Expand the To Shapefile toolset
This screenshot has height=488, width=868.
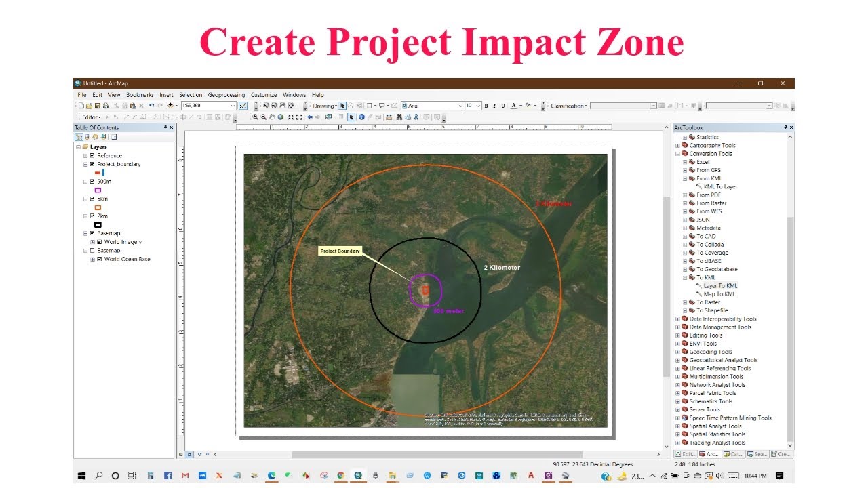click(x=684, y=310)
